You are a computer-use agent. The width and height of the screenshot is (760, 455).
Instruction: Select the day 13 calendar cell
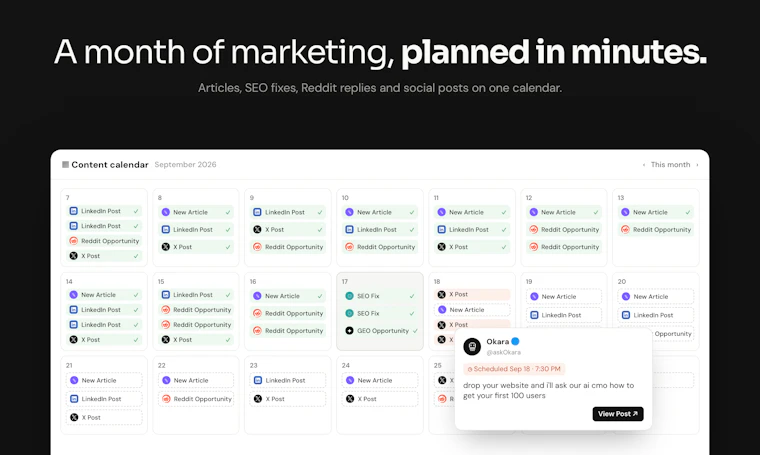coord(656,227)
